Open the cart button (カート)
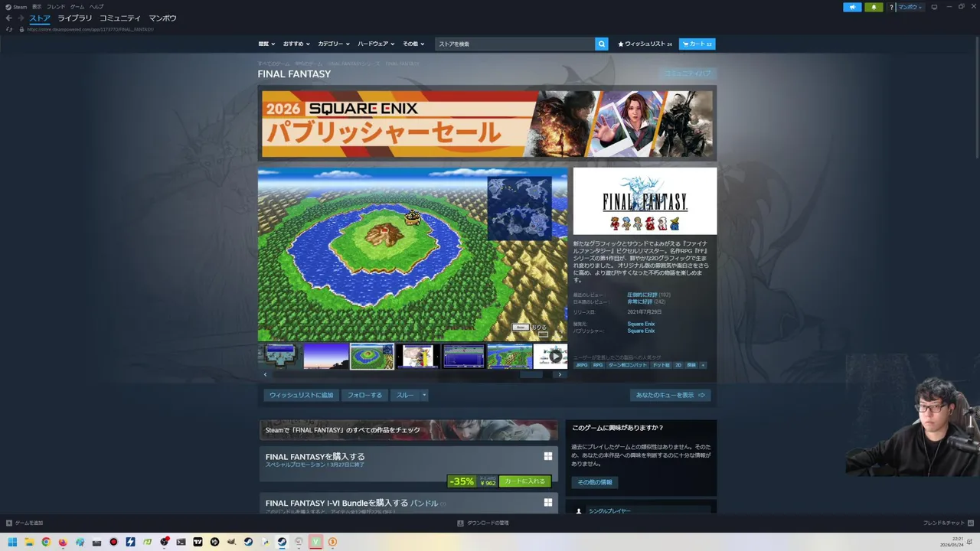 [x=697, y=44]
